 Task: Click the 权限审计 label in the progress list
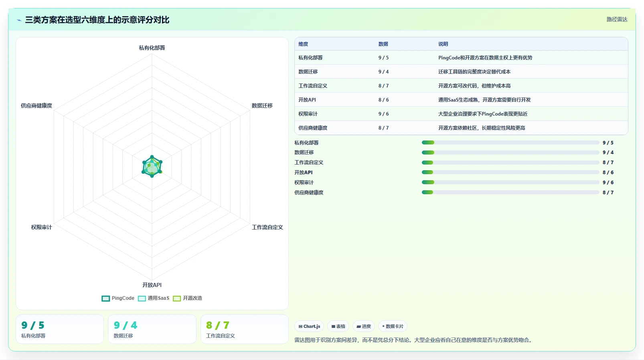[304, 183]
